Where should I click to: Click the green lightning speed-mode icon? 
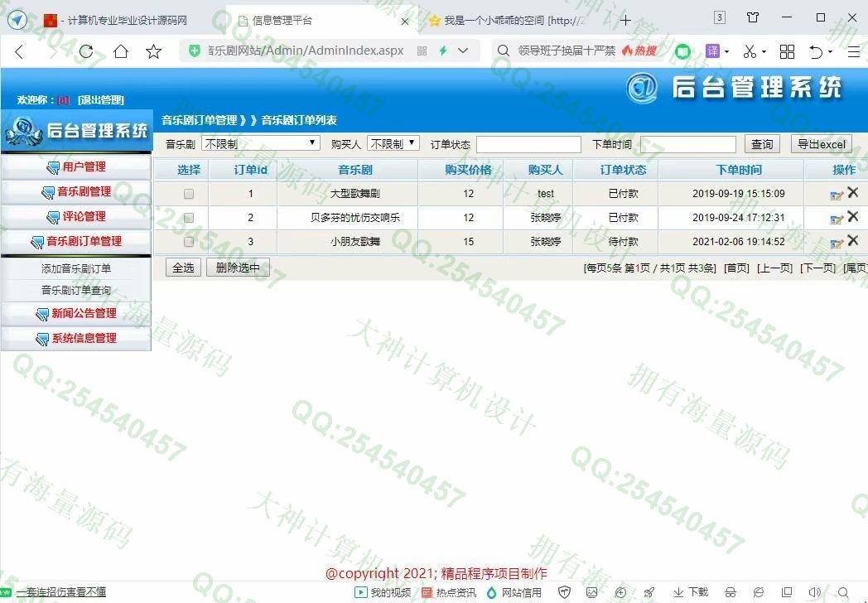(x=443, y=51)
